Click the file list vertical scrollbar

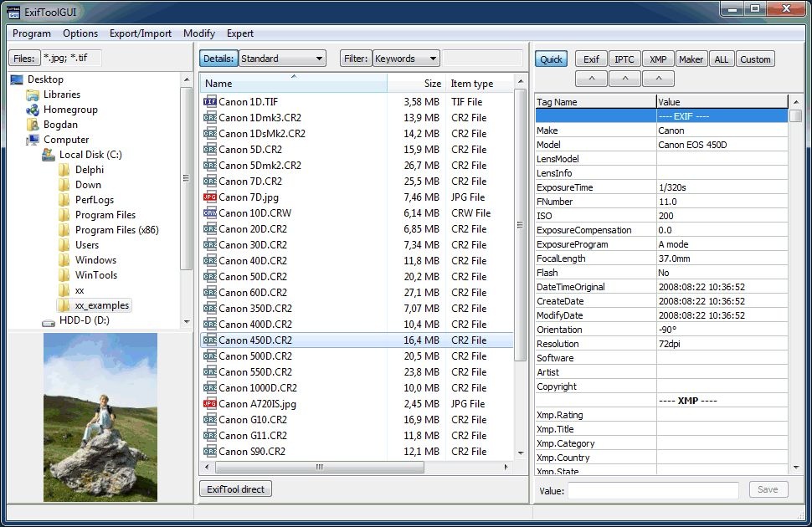click(521, 225)
